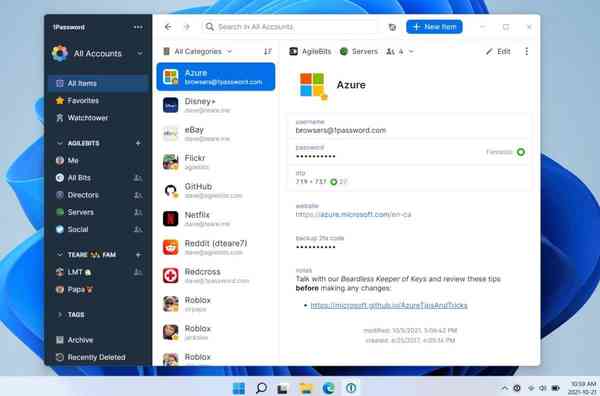This screenshot has width=600, height=396.
Task: Go back using the back arrow
Action: pos(168,27)
